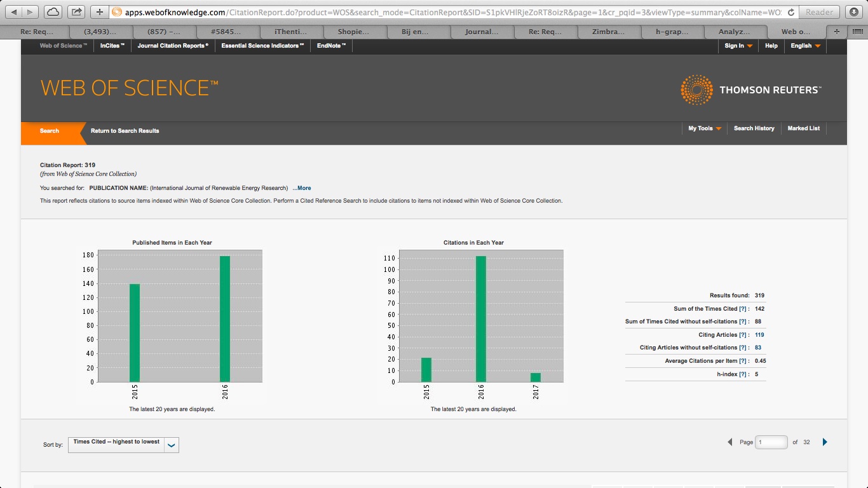Go forward with the Safari forward arrow
This screenshot has height=488, width=868.
(x=30, y=11)
